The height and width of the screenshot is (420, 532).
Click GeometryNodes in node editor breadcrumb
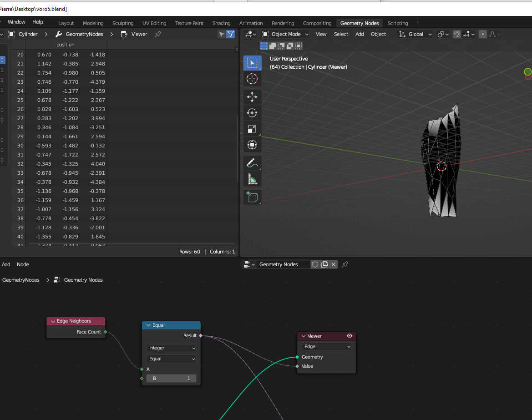click(20, 280)
